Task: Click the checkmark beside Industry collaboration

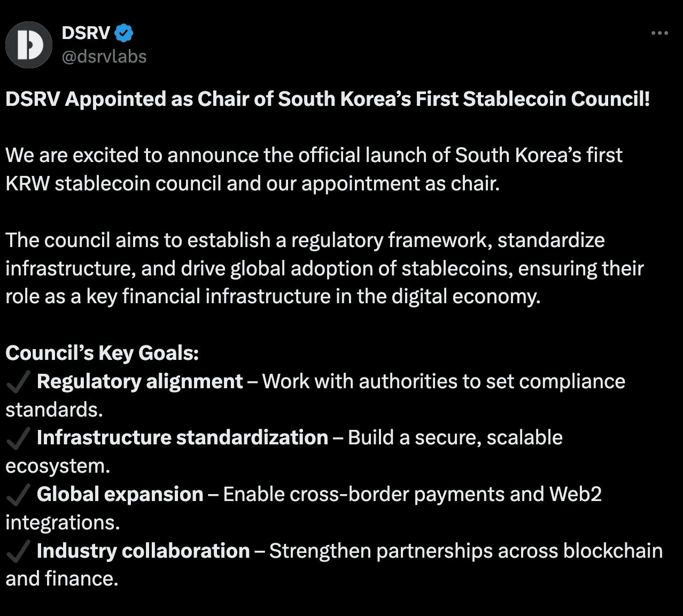Action: 18,551
